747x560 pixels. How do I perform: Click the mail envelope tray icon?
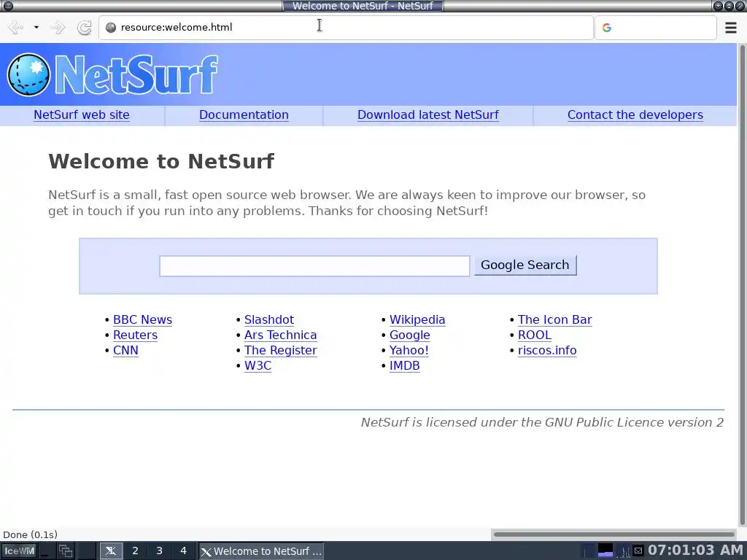point(638,551)
